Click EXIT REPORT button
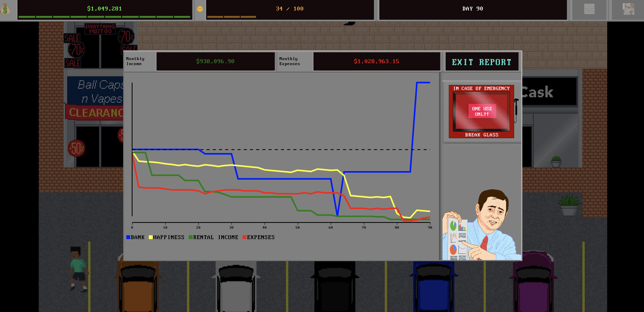This screenshot has height=312, width=644. 481,62
